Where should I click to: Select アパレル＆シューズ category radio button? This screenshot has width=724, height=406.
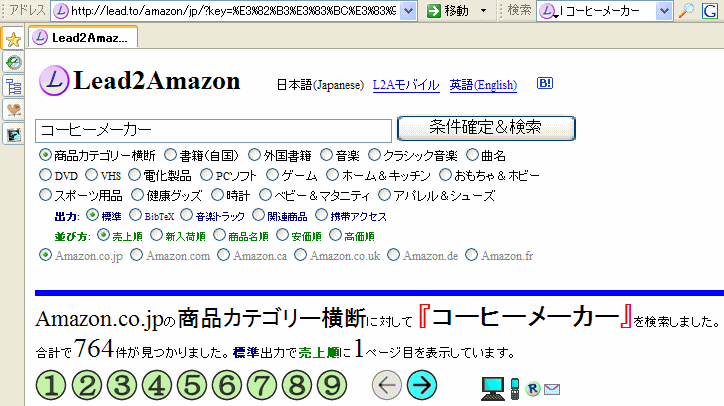click(384, 195)
